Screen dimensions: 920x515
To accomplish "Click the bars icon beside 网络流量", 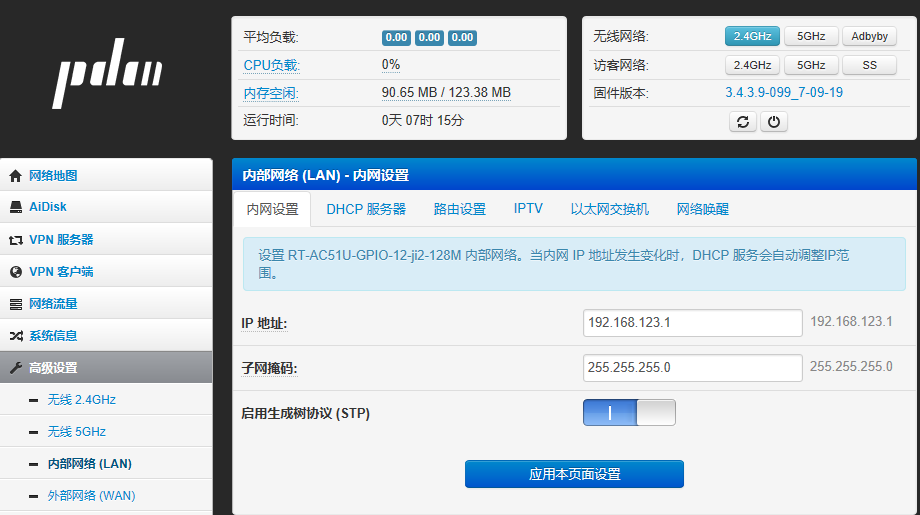I will (x=16, y=304).
